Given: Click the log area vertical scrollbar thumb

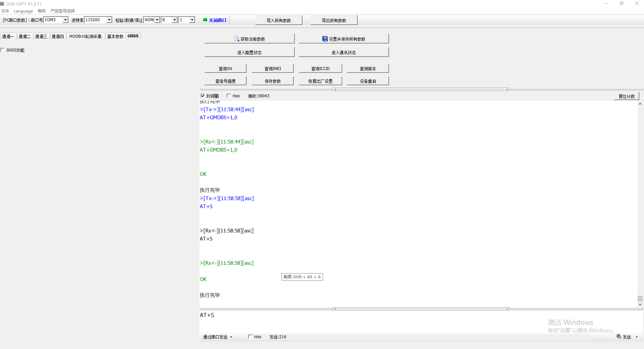Looking at the screenshot, I should tap(640, 298).
